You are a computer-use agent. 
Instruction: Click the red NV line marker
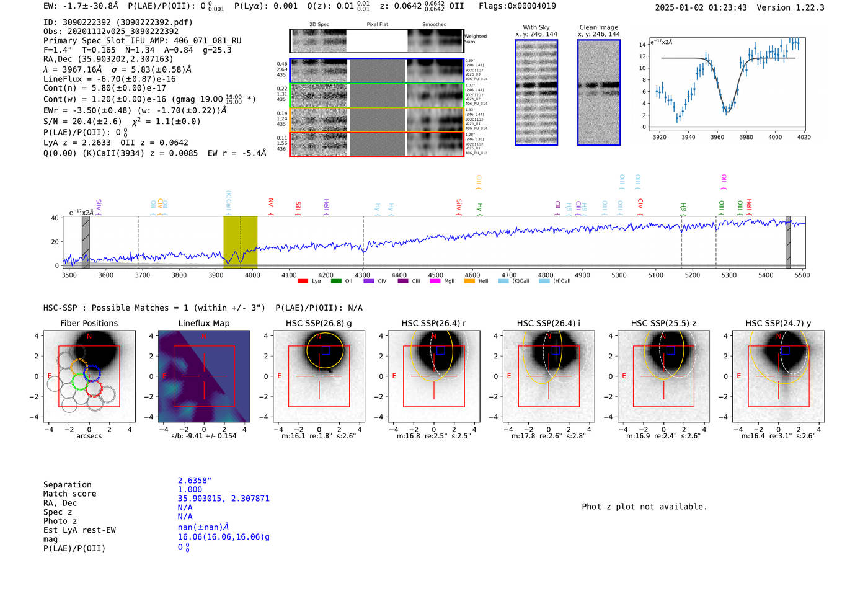pos(271,207)
